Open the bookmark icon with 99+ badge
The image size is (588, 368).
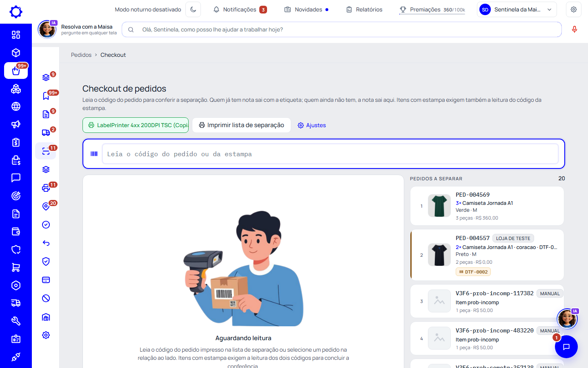pyautogui.click(x=46, y=96)
